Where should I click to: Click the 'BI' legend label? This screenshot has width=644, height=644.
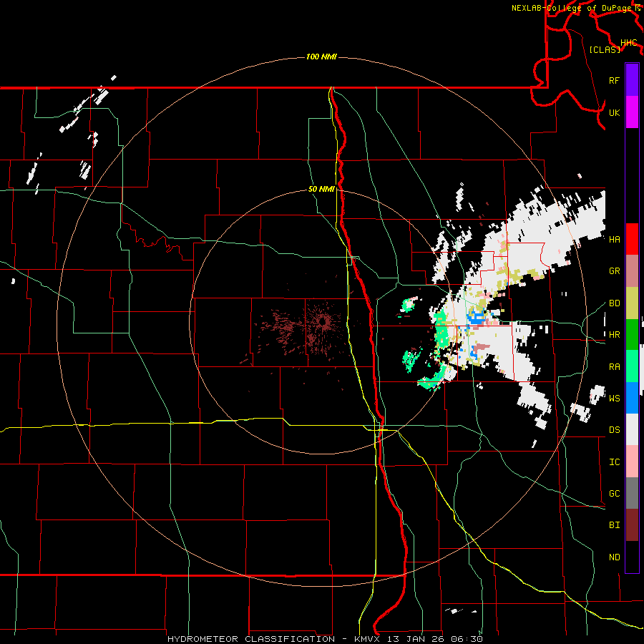click(614, 525)
